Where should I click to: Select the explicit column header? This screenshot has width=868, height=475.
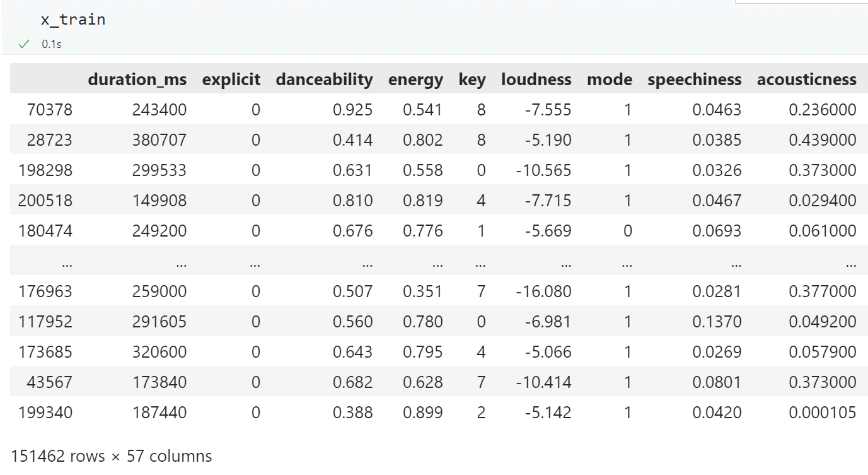[x=231, y=79]
